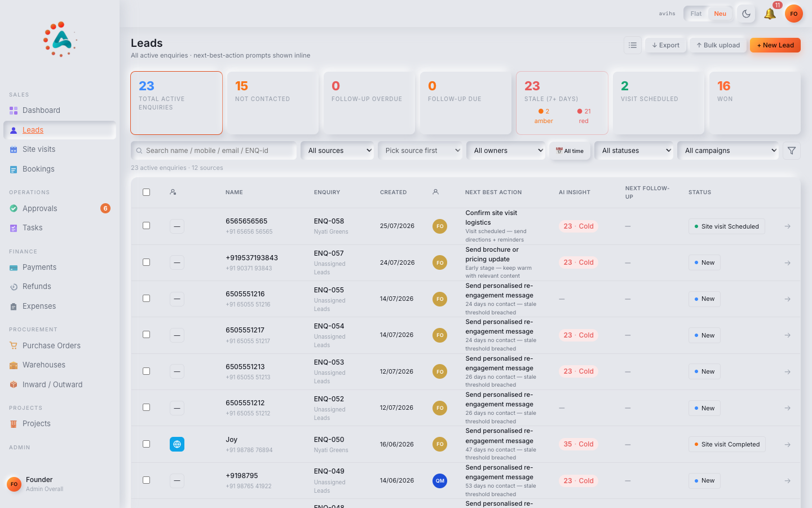812x508 pixels.
Task: Click the lead search input field
Action: pos(214,151)
